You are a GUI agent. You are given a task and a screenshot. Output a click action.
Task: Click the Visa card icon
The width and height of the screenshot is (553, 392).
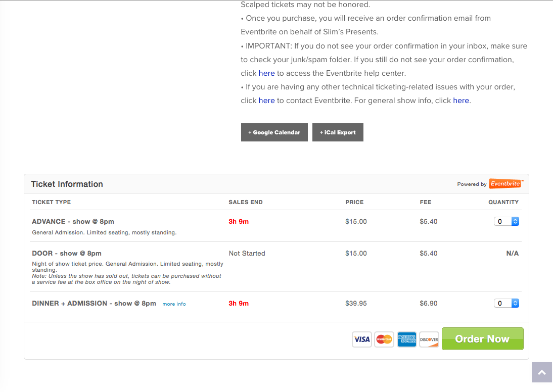(x=362, y=339)
